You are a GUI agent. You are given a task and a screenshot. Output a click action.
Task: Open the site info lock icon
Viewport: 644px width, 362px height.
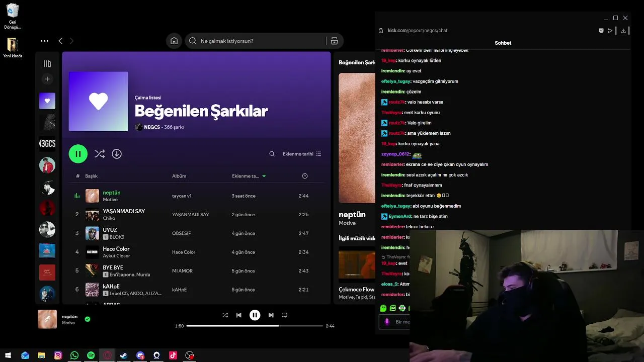click(x=381, y=31)
